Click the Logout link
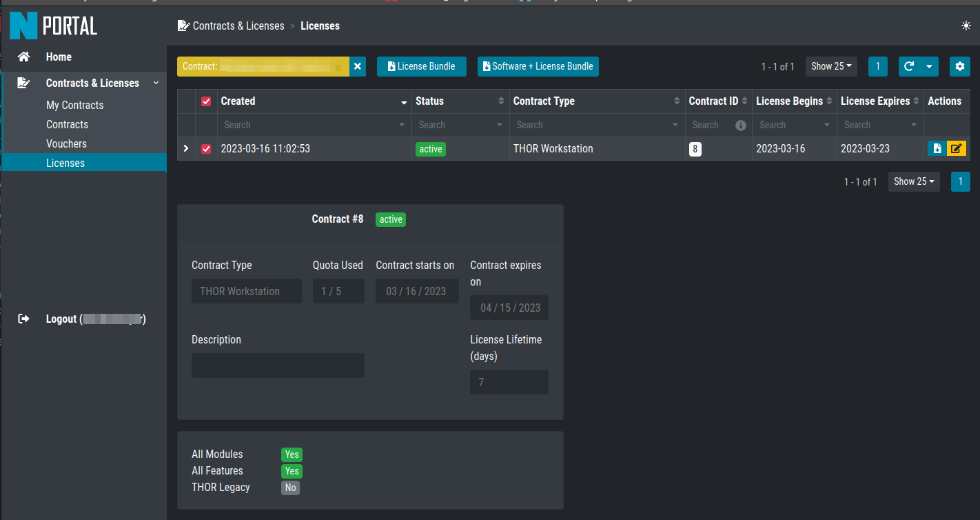Image resolution: width=980 pixels, height=520 pixels. click(x=96, y=319)
